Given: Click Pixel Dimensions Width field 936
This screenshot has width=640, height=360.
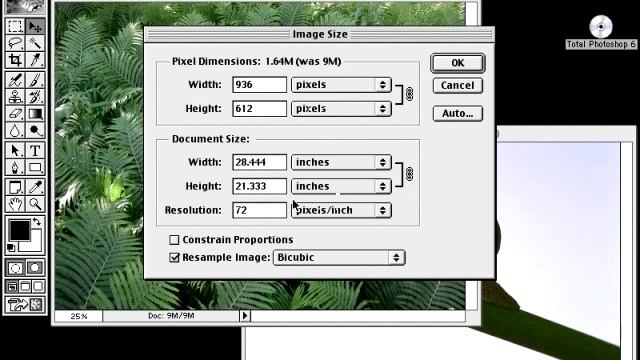Looking at the screenshot, I should click(x=260, y=85).
